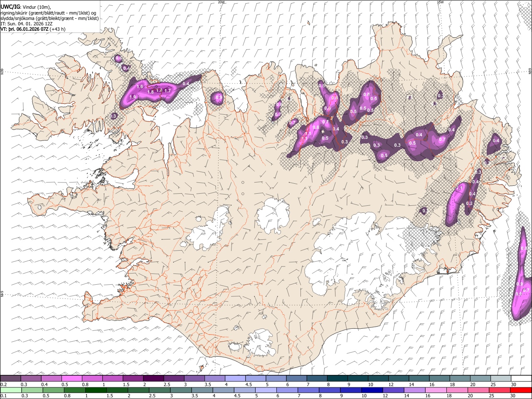This screenshot has height=399, width=532.
Task: Select the deep navy 10 swatch in lower legend
Action: point(372,390)
